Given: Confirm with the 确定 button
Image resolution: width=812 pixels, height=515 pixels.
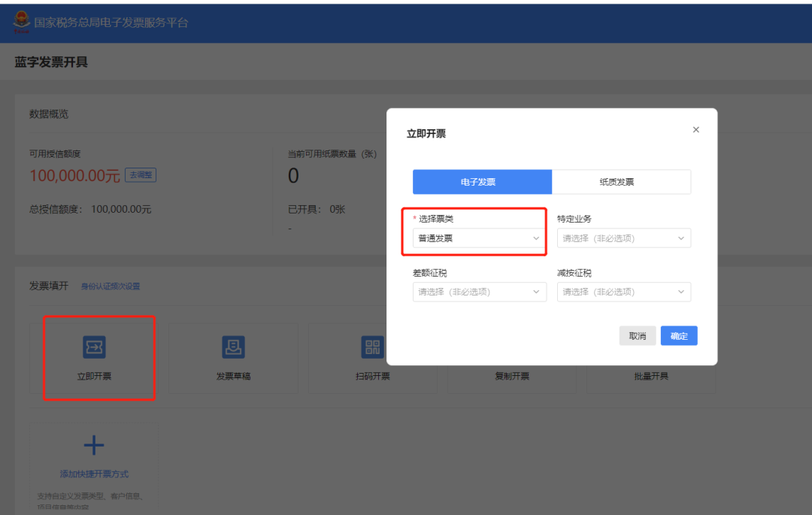Looking at the screenshot, I should [x=679, y=336].
